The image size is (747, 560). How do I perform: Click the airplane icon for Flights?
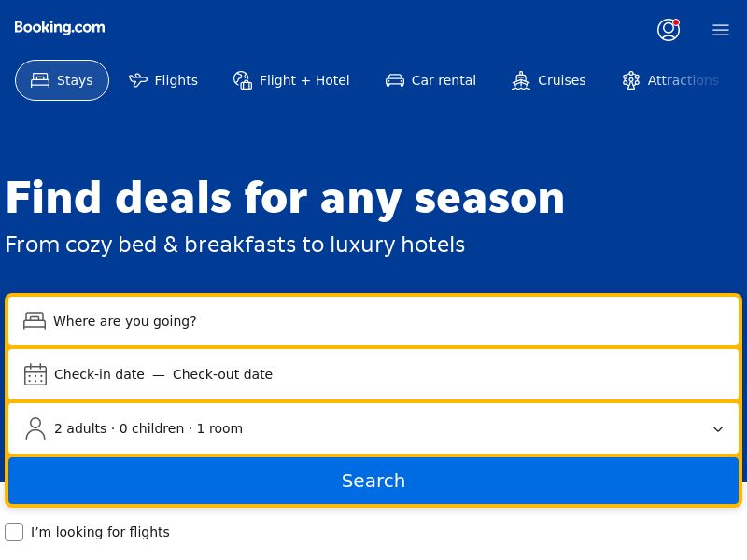[138, 80]
